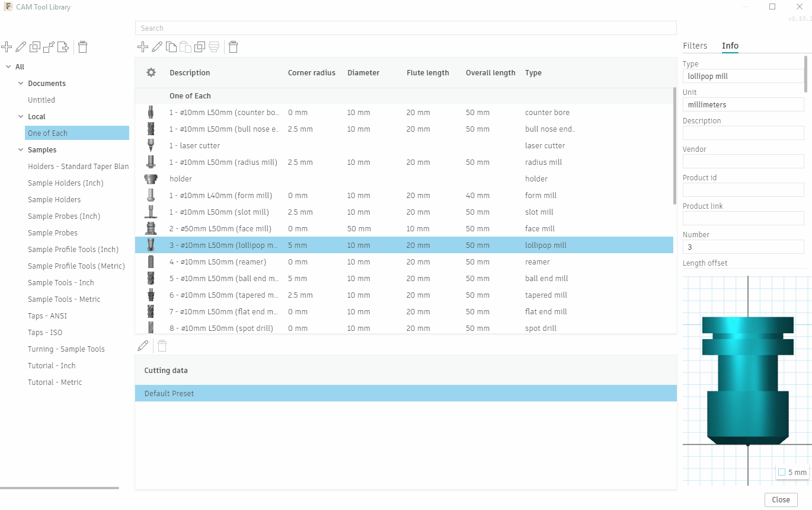Switch to the Filters tab
The image size is (812, 510).
pos(695,46)
